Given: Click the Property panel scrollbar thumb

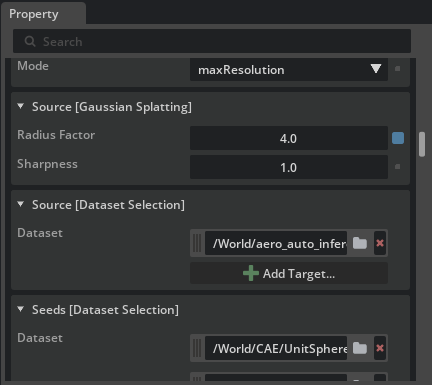Looking at the screenshot, I should [x=422, y=144].
